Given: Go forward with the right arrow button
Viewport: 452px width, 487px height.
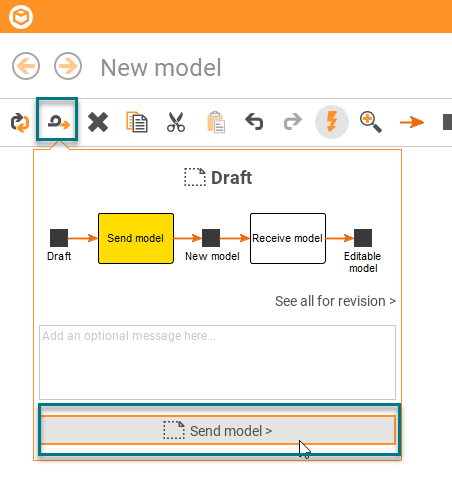Looking at the screenshot, I should 68,66.
